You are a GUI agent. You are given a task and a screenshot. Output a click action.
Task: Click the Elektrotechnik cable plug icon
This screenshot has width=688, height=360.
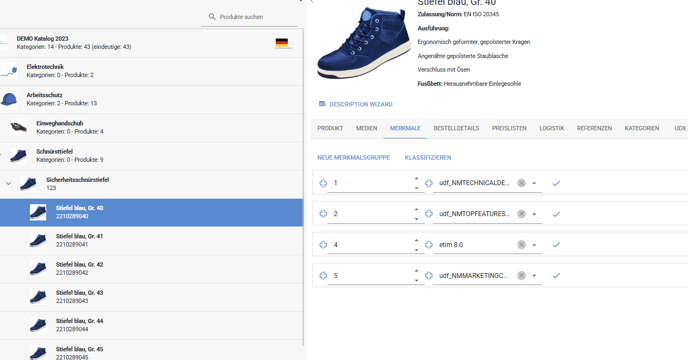point(9,71)
